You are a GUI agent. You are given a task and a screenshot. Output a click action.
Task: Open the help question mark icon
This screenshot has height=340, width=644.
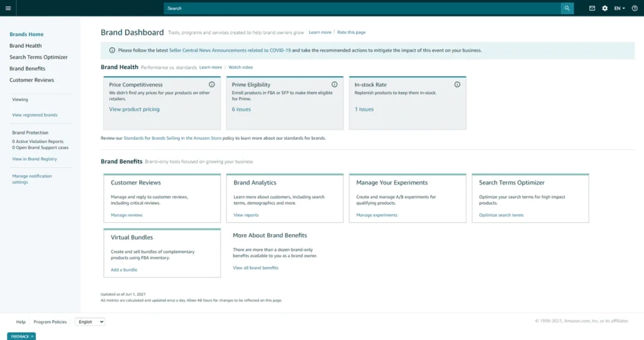[635, 8]
